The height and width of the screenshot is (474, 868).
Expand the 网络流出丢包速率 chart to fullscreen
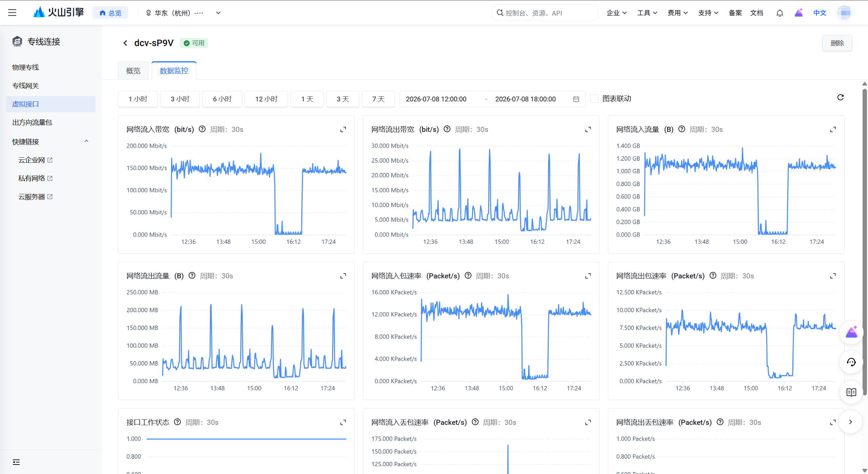[x=833, y=422]
